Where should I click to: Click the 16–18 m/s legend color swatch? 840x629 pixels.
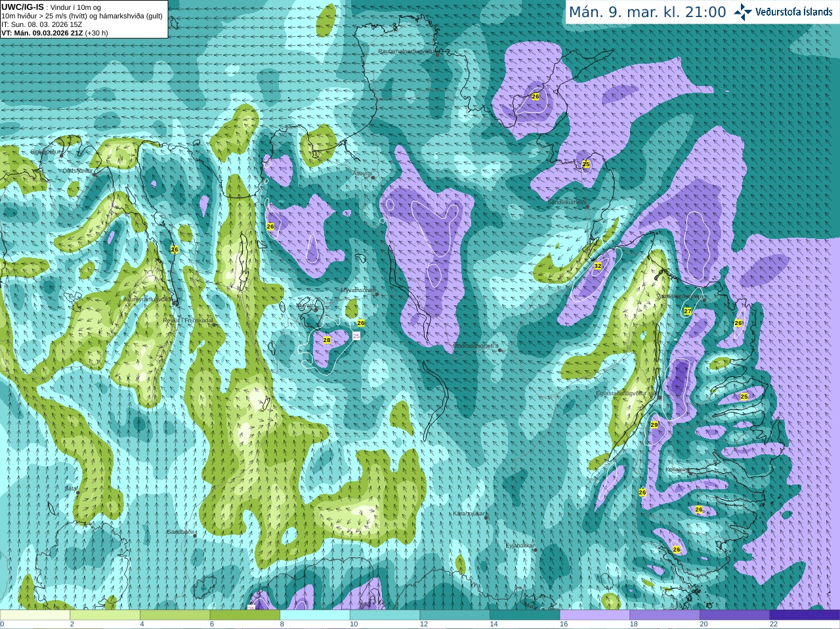pos(595,615)
